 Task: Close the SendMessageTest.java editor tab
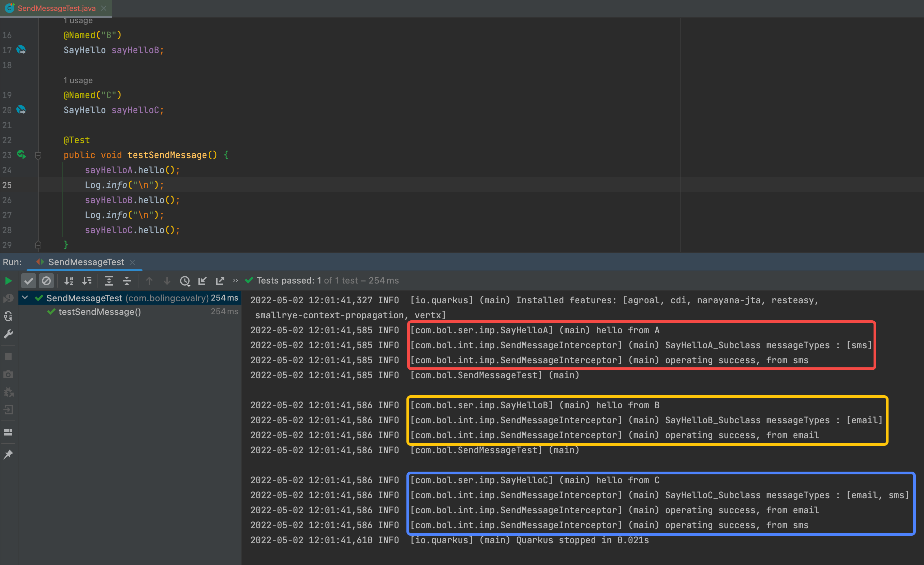point(104,8)
